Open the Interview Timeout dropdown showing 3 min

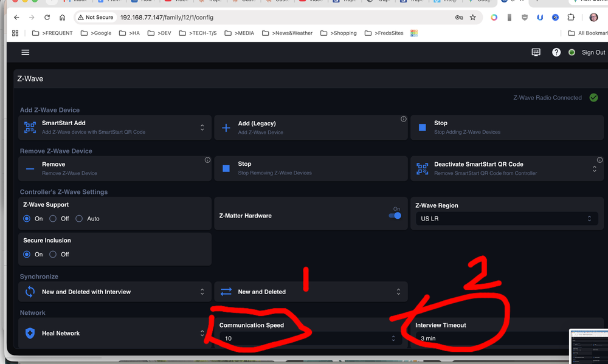492,338
